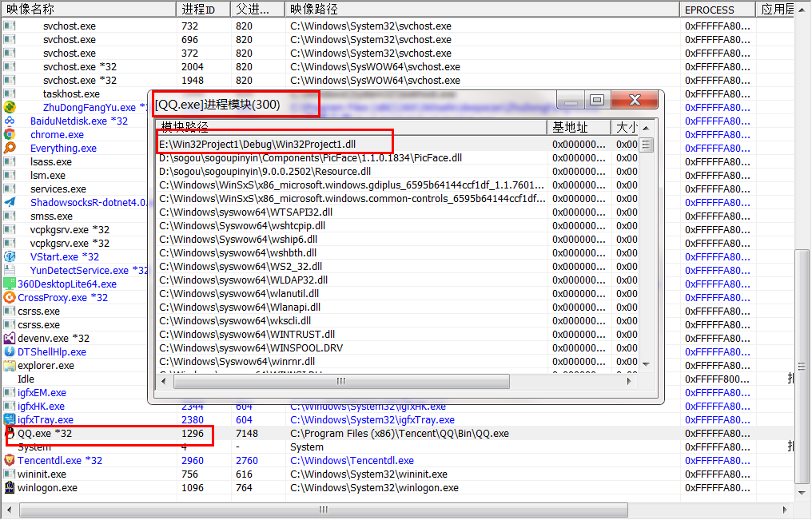The width and height of the screenshot is (812, 520).
Task: Click the CrossProxy.exe icon
Action: coord(10,297)
